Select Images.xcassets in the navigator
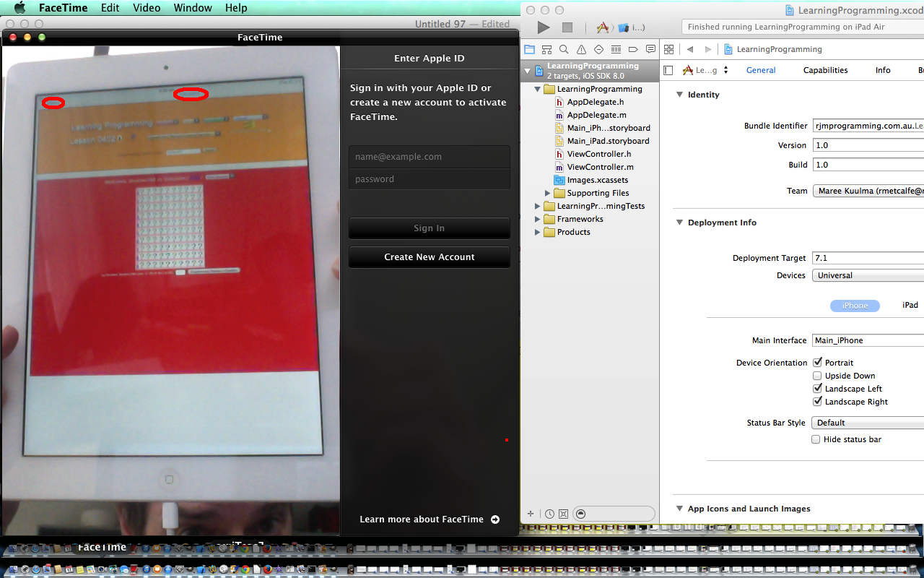Screen dimensions: 924x578 590,180
